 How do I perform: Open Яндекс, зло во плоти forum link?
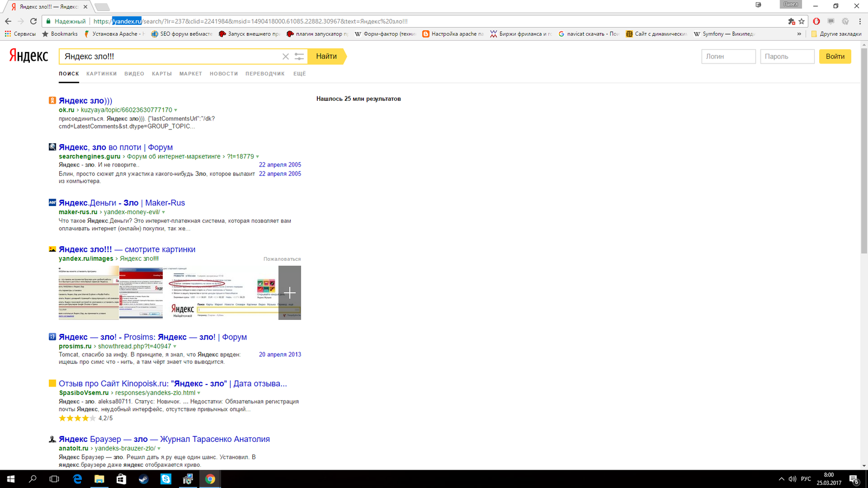tap(116, 147)
